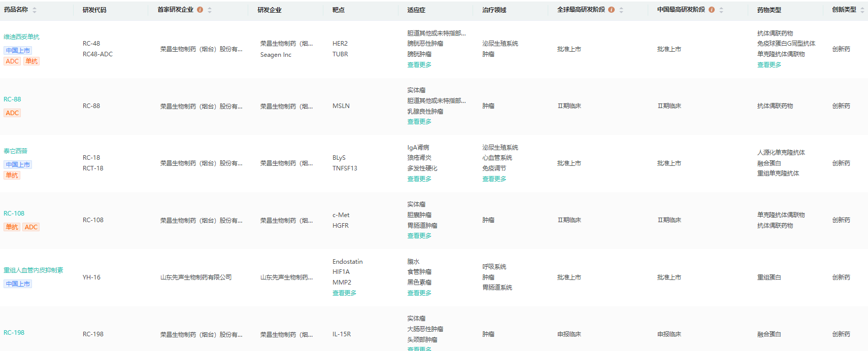Viewport: 868px width, 351px height.
Task: Click YH-16 research code cell
Action: point(91,277)
